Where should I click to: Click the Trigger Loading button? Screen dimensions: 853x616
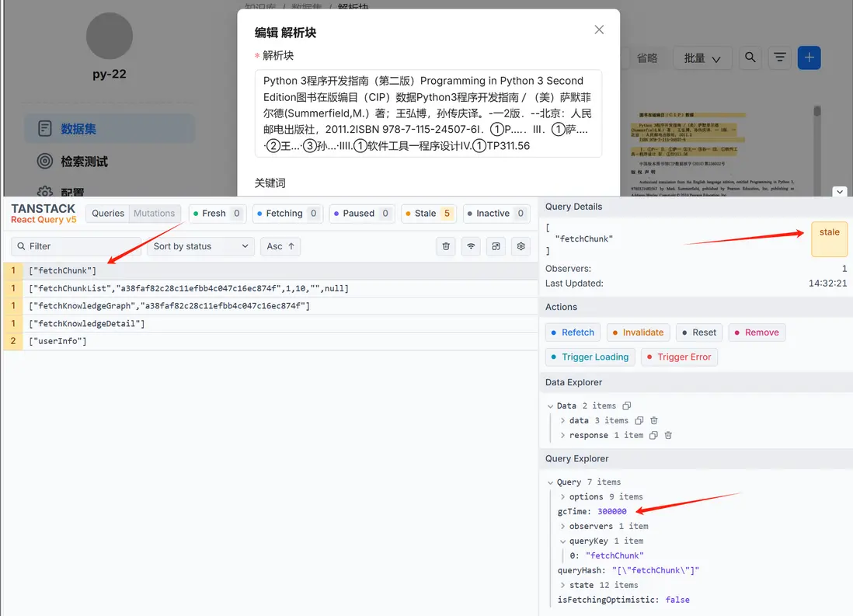click(590, 357)
